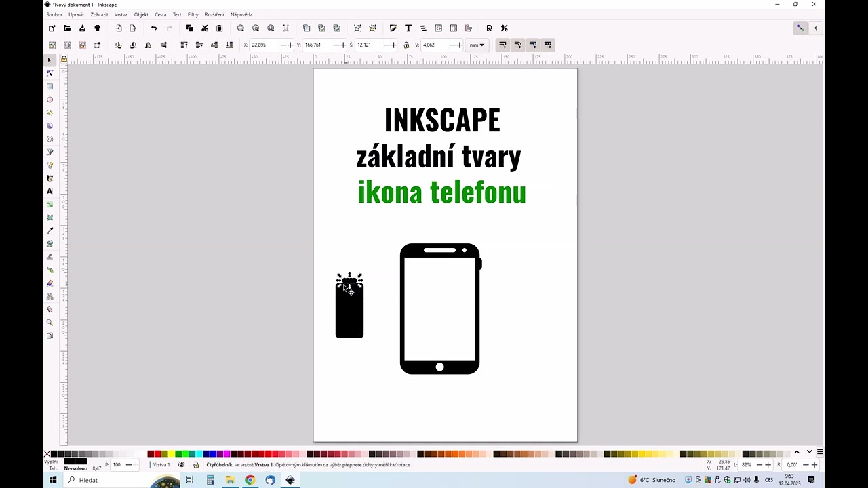868x488 pixels.
Task: Open the Soubor menu
Action: pos(54,14)
